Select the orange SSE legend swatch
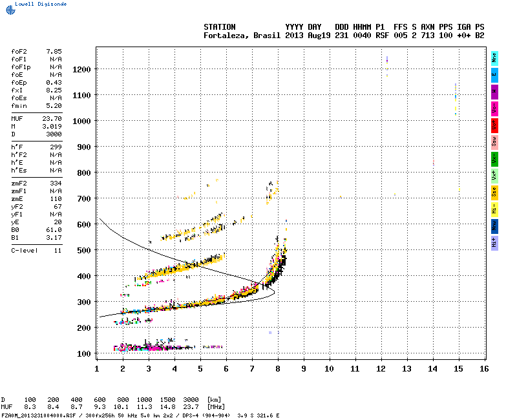Screen dimensions: 517x420 pos(494,193)
